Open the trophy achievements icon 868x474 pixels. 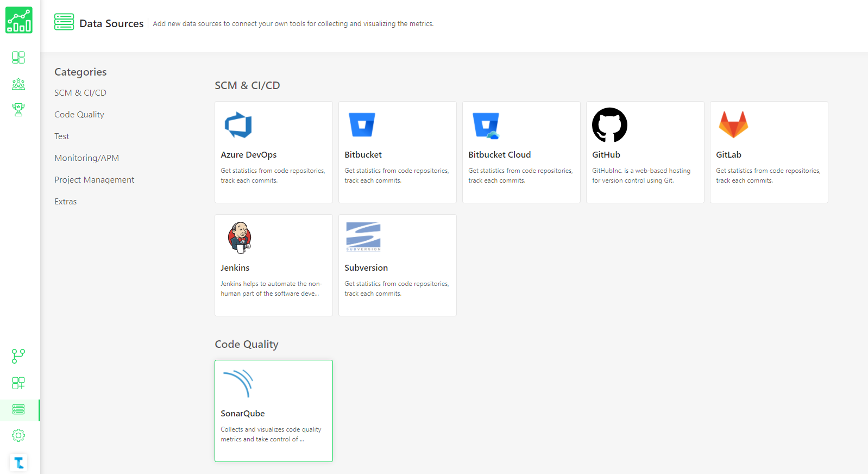click(x=18, y=110)
